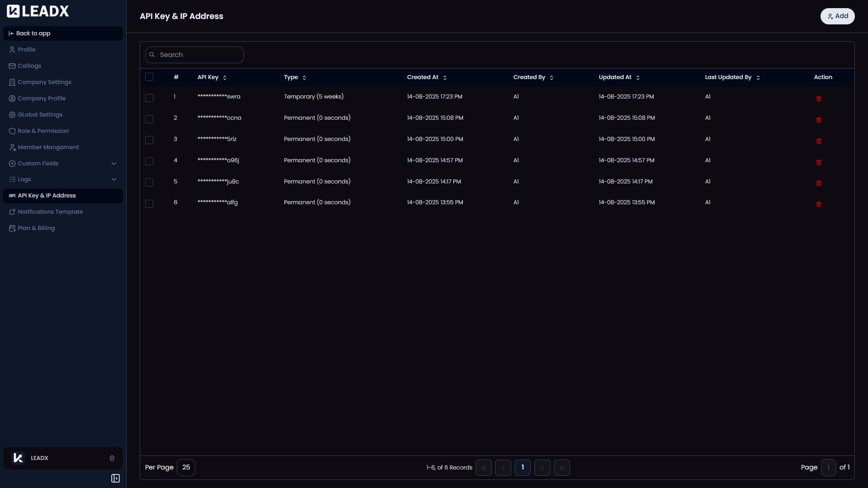
Task: Select the checkbox on row 6
Action: (149, 204)
